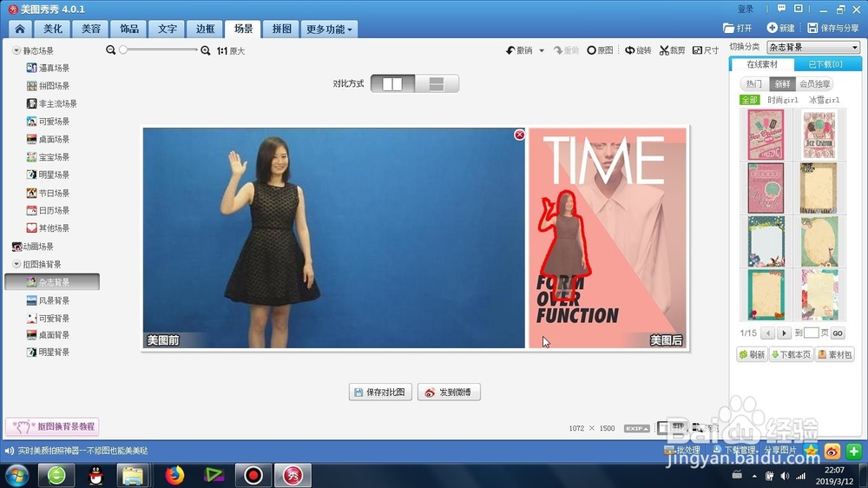
Task: Focus the page number input box
Action: [811, 333]
